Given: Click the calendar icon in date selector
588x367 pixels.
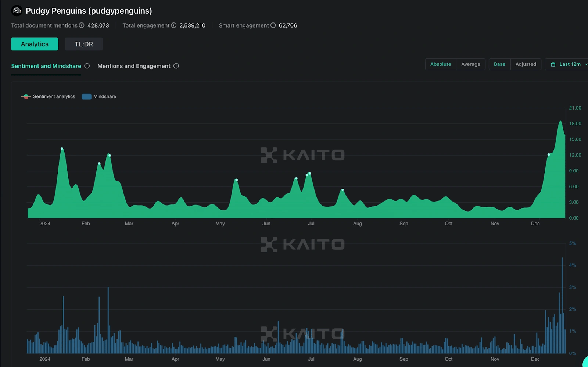Looking at the screenshot, I should 553,64.
